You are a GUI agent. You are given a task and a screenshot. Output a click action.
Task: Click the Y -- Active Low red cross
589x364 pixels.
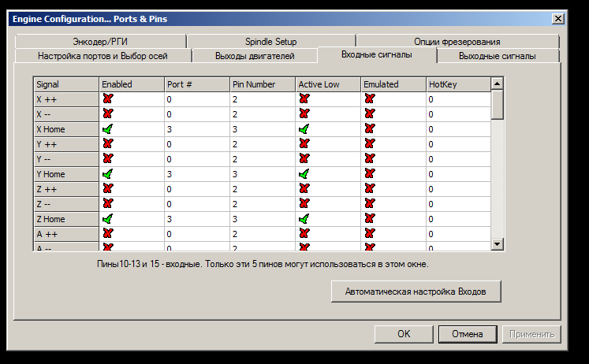[x=304, y=159]
